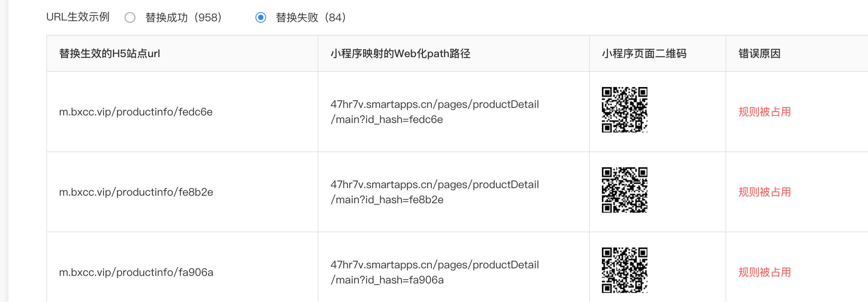The image size is (868, 302).
Task: Select the 替换成功 (958) radio button
Action: click(130, 17)
